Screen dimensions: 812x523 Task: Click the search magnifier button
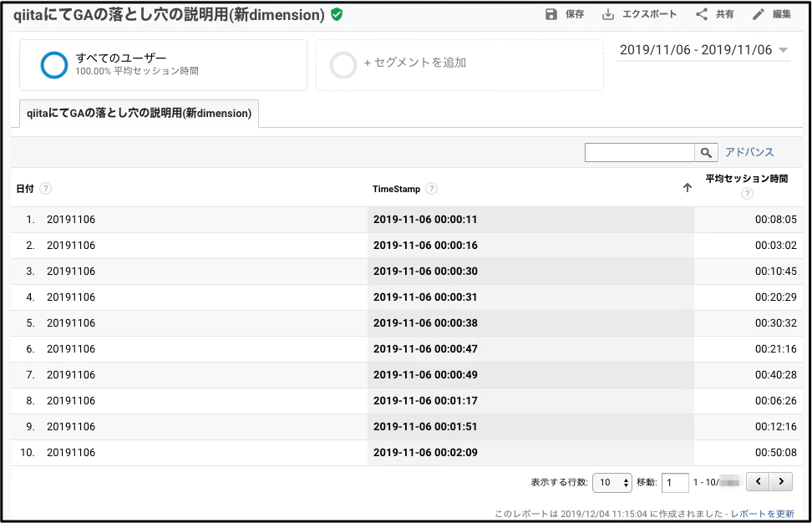(x=706, y=153)
